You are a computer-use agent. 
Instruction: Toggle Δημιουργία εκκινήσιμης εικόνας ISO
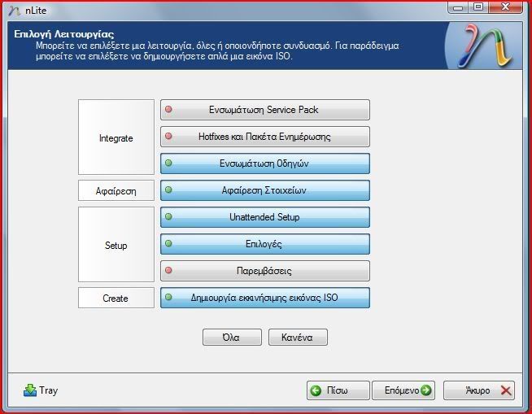click(264, 298)
